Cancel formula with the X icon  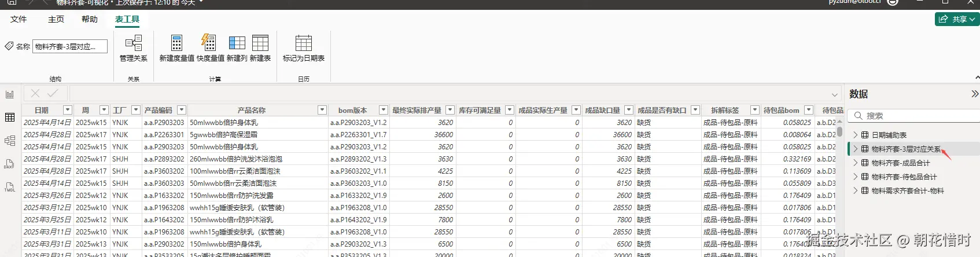pyautogui.click(x=35, y=93)
